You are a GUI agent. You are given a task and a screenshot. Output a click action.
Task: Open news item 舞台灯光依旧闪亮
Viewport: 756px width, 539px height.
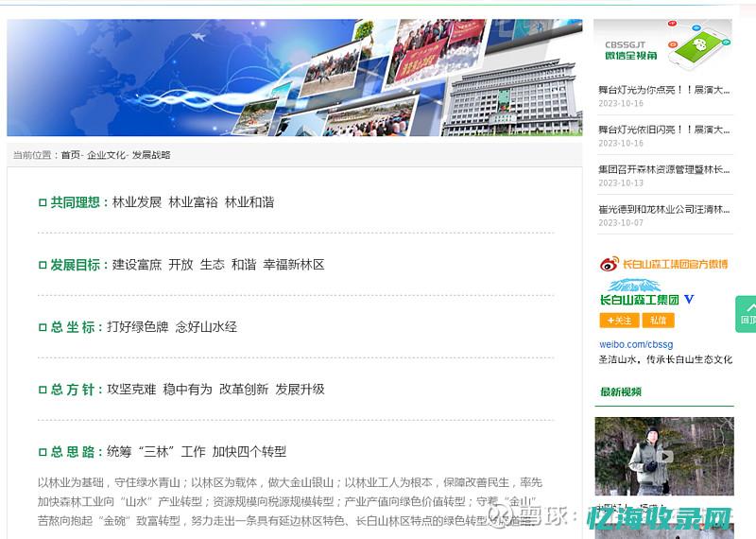tap(663, 130)
